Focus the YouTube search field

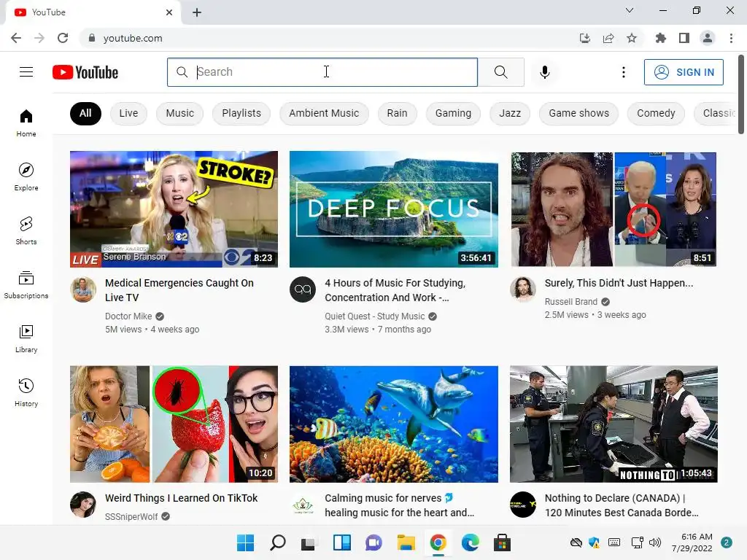point(322,72)
